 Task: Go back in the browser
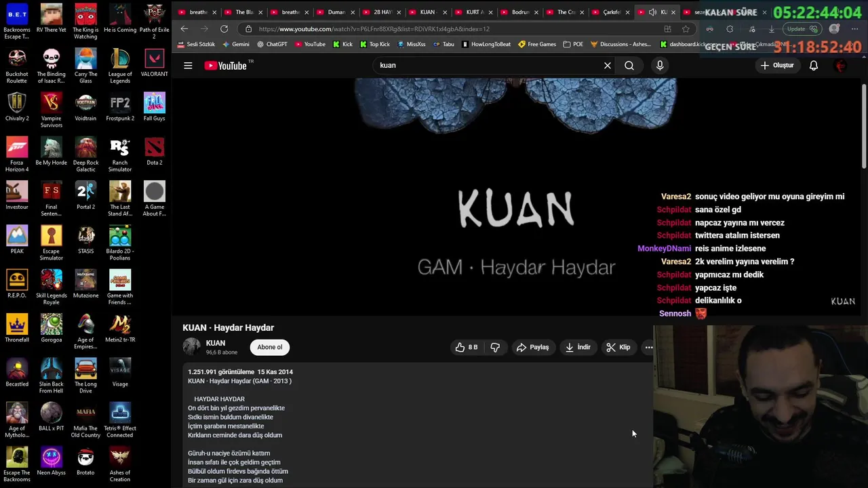[184, 29]
